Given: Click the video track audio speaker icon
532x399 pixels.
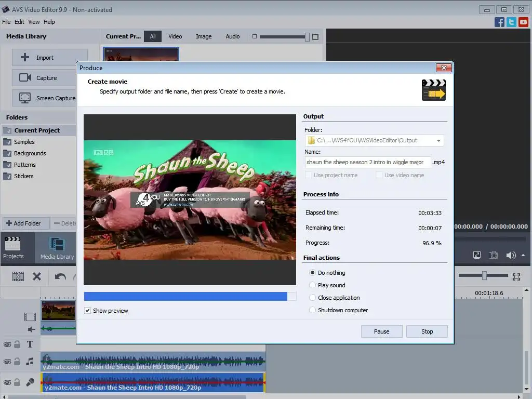Looking at the screenshot, I should click(31, 329).
